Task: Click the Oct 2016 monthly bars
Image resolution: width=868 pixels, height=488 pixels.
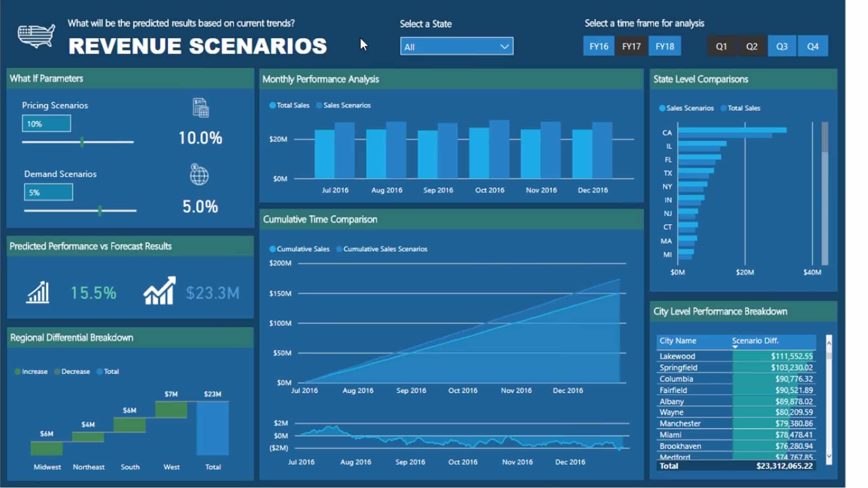Action: [x=489, y=149]
